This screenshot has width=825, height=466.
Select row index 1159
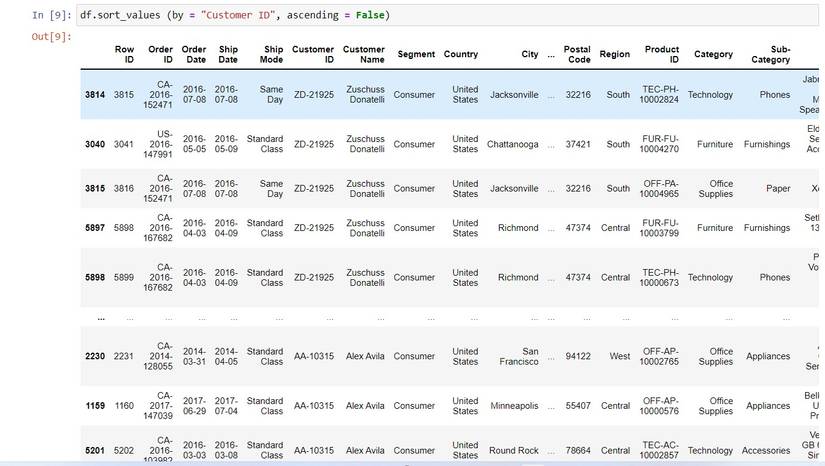coord(95,406)
